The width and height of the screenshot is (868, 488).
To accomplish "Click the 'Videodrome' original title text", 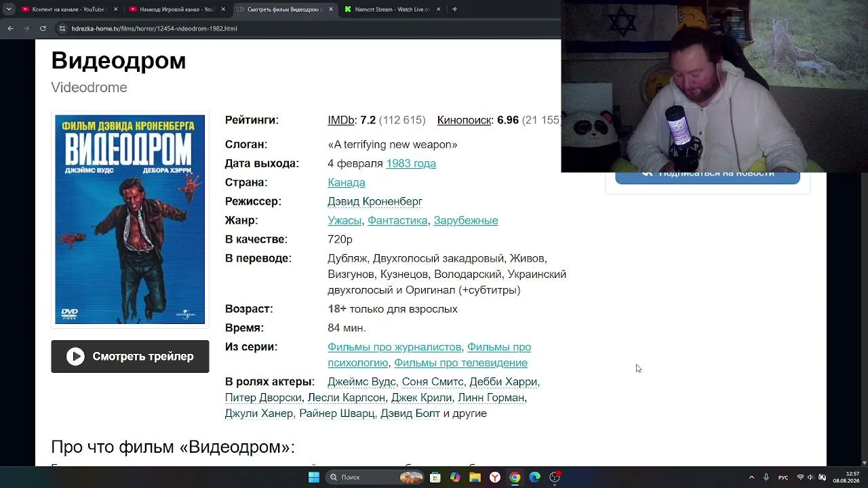I will click(89, 87).
